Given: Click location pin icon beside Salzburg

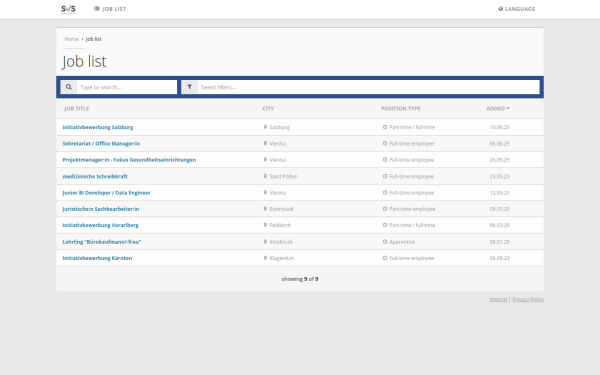Looking at the screenshot, I should pos(265,127).
